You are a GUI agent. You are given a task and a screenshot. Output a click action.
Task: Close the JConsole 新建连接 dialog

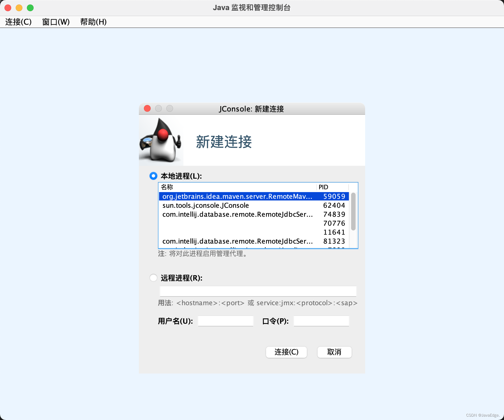pyautogui.click(x=147, y=108)
